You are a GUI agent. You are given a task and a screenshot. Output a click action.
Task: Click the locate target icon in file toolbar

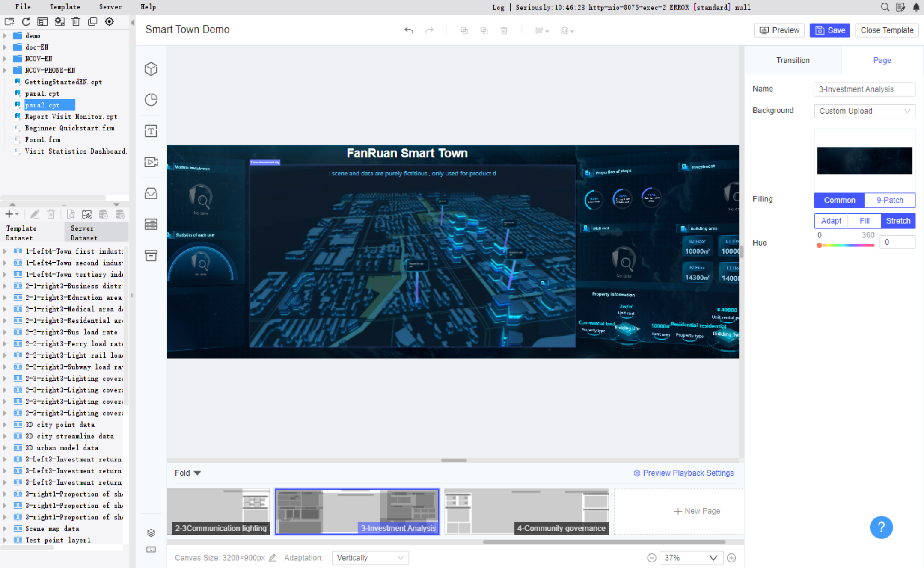pos(110,21)
